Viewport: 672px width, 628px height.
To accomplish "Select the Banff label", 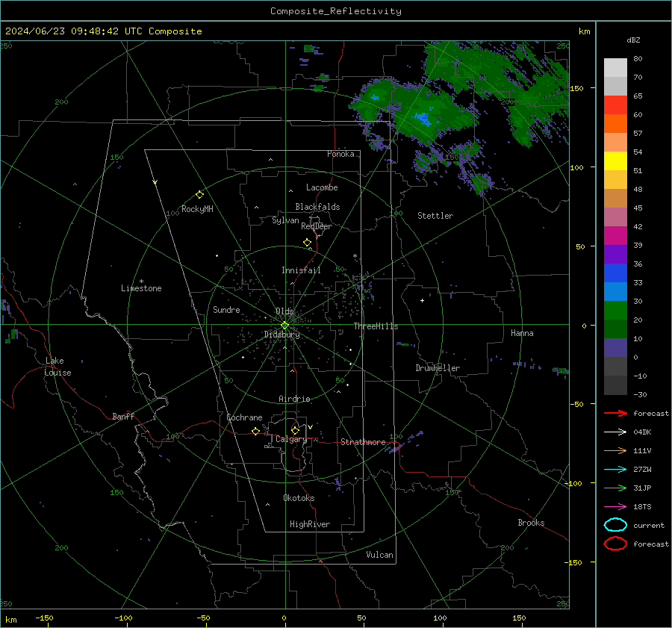I will 123,416.
